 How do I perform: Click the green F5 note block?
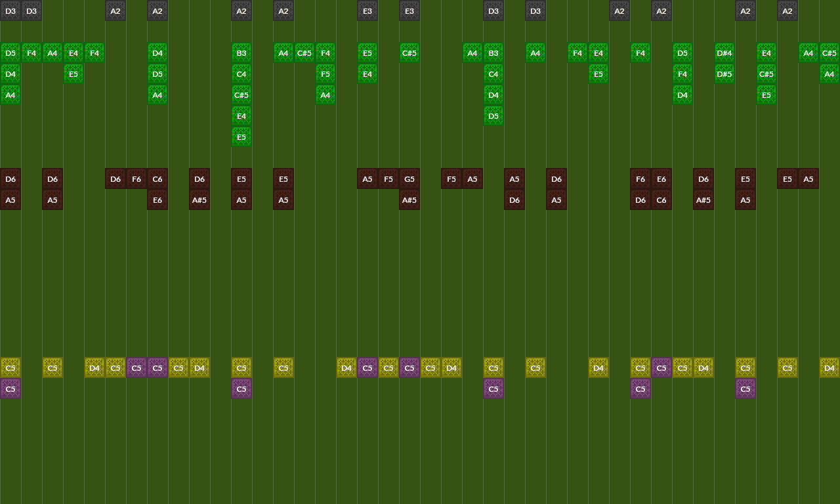[x=325, y=73]
